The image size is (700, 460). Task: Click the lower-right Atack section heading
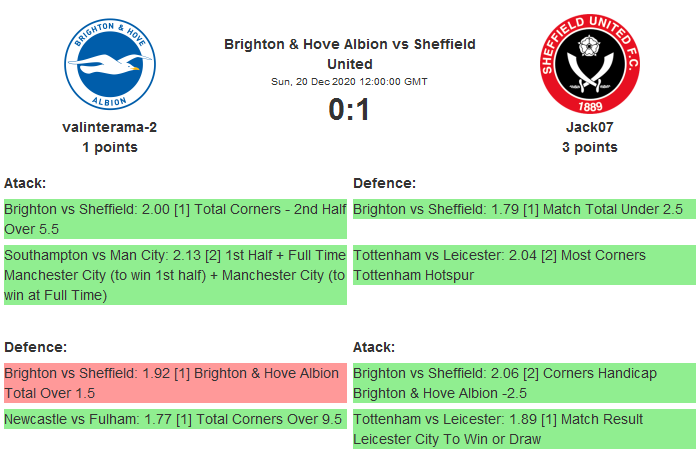click(374, 347)
